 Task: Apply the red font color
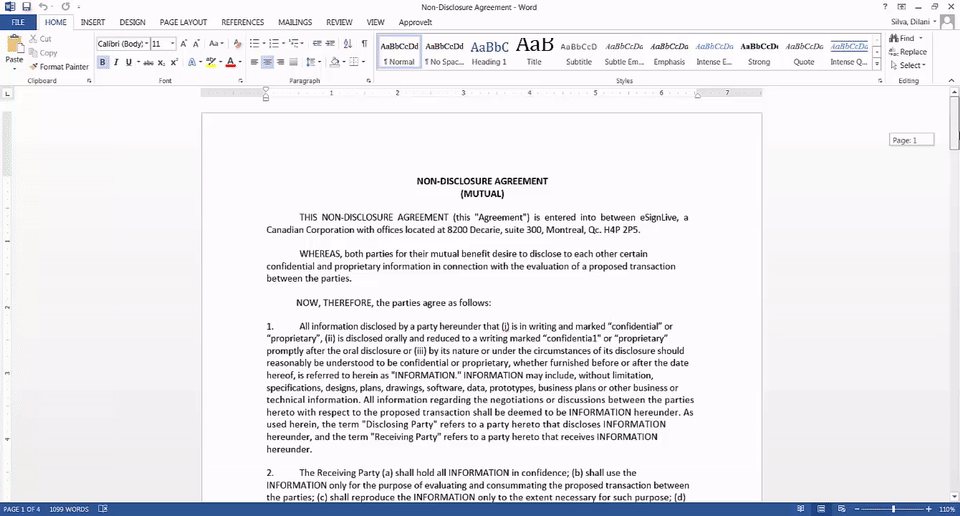[x=230, y=62]
